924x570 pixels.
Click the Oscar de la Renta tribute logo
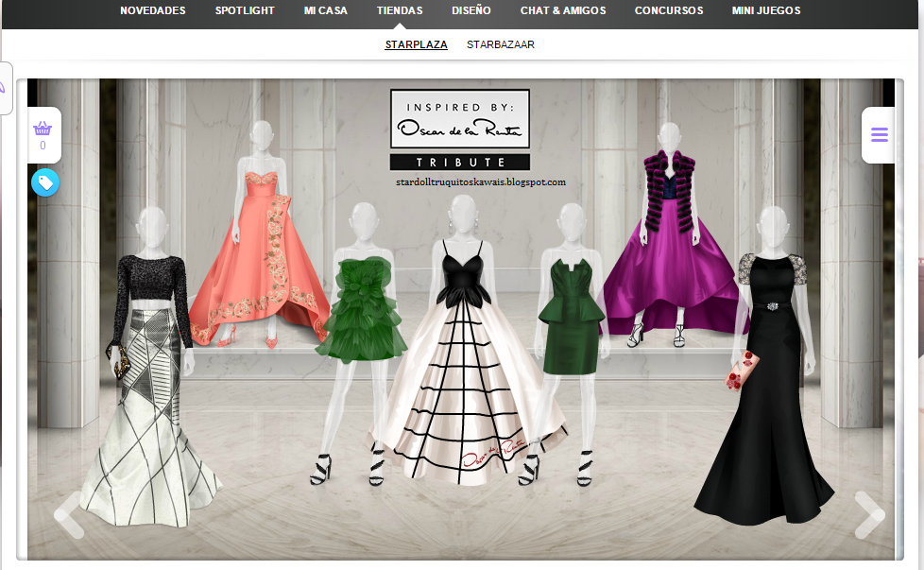tap(460, 130)
